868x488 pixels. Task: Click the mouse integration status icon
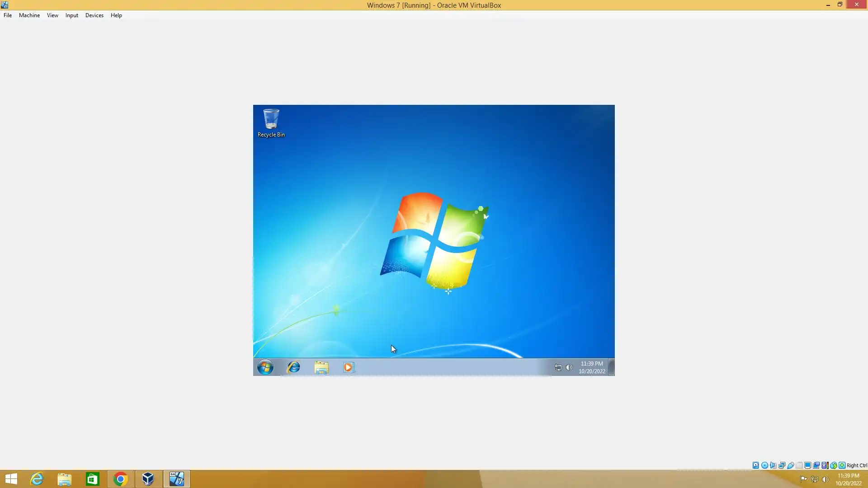coord(833,465)
